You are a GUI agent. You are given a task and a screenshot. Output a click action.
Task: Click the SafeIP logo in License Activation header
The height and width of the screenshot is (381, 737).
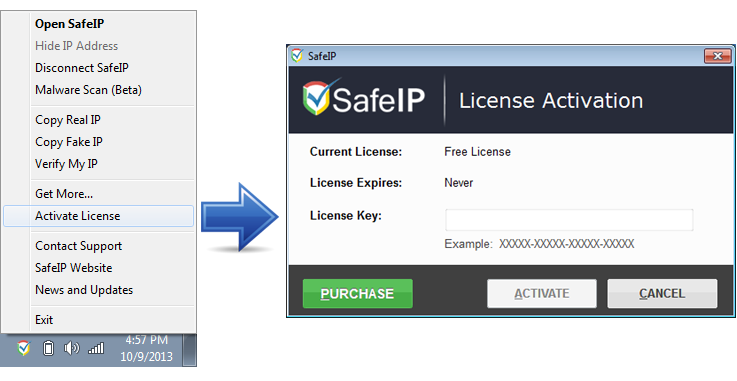pos(364,98)
